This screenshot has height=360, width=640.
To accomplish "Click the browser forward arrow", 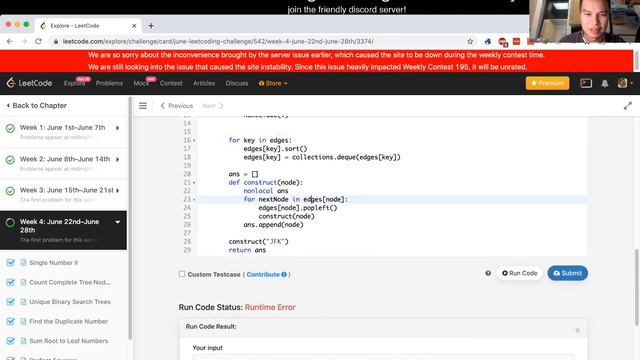I will [24, 41].
